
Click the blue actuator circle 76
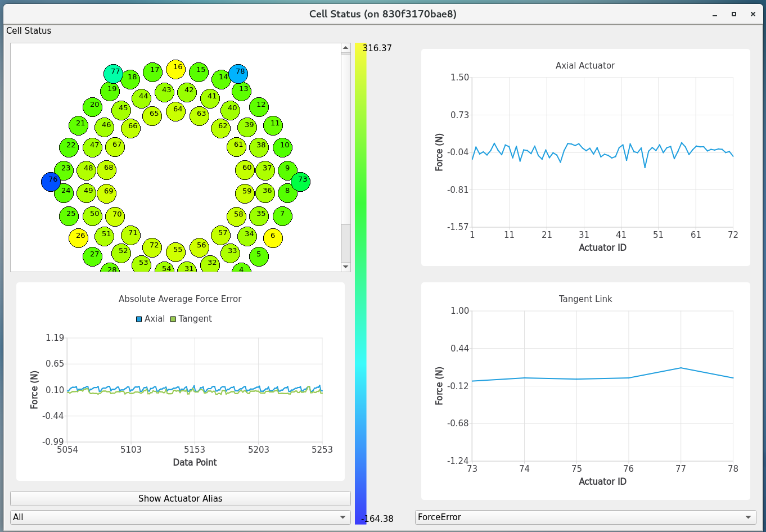point(51,182)
